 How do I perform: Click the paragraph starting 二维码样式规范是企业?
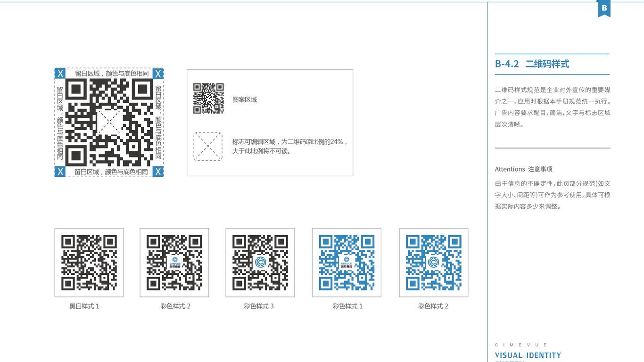click(553, 107)
